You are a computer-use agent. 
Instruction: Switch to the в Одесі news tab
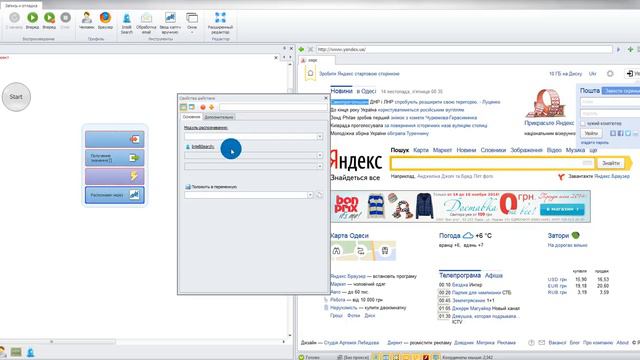[x=366, y=91]
